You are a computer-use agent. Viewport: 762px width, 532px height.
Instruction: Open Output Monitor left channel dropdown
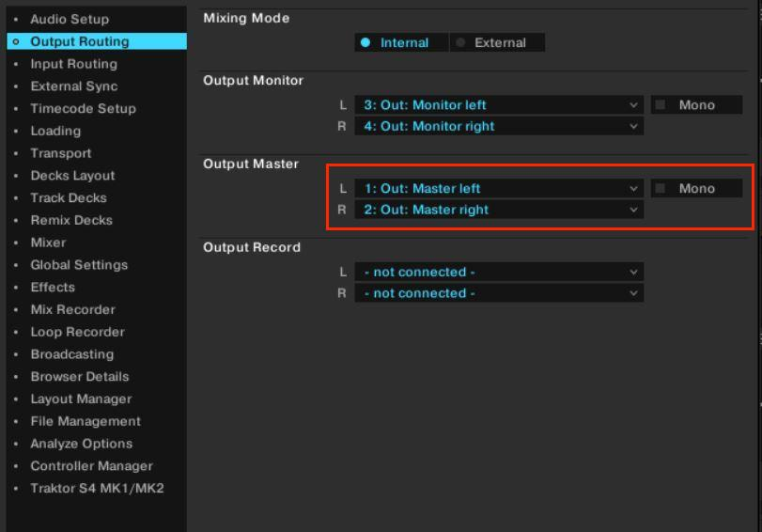click(x=499, y=105)
